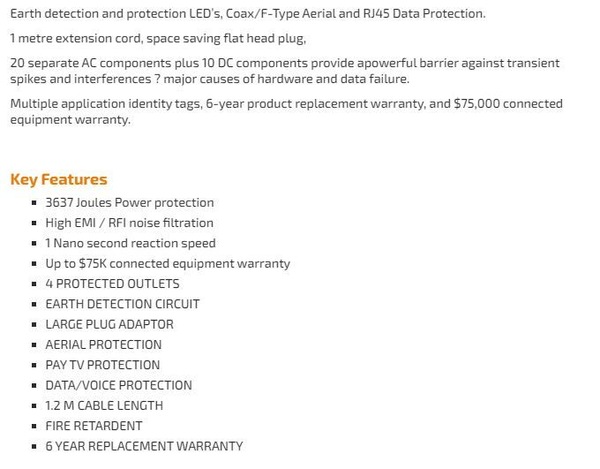Click 1.2 M CABLE LENGTH item
The height and width of the screenshot is (469, 600).
click(x=104, y=405)
